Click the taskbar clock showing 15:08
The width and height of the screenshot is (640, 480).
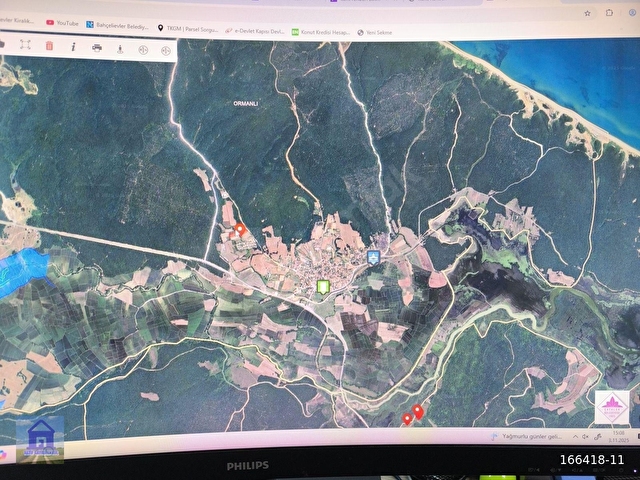619,436
